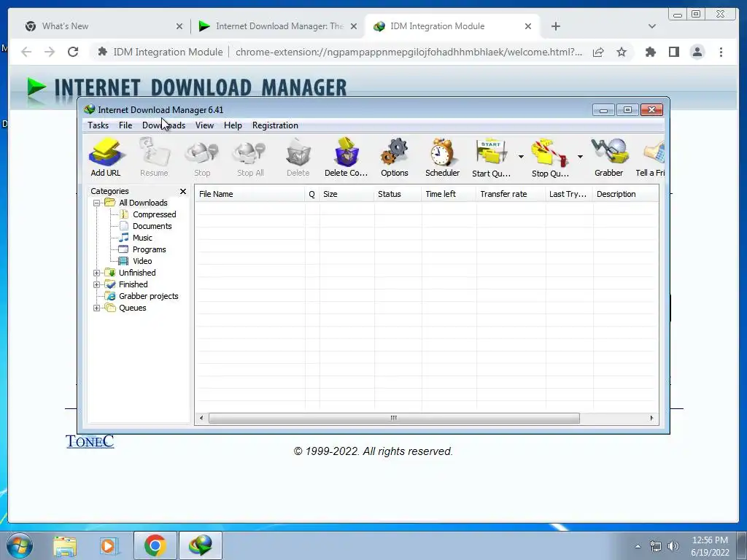Sort by Last Try column header

click(569, 194)
